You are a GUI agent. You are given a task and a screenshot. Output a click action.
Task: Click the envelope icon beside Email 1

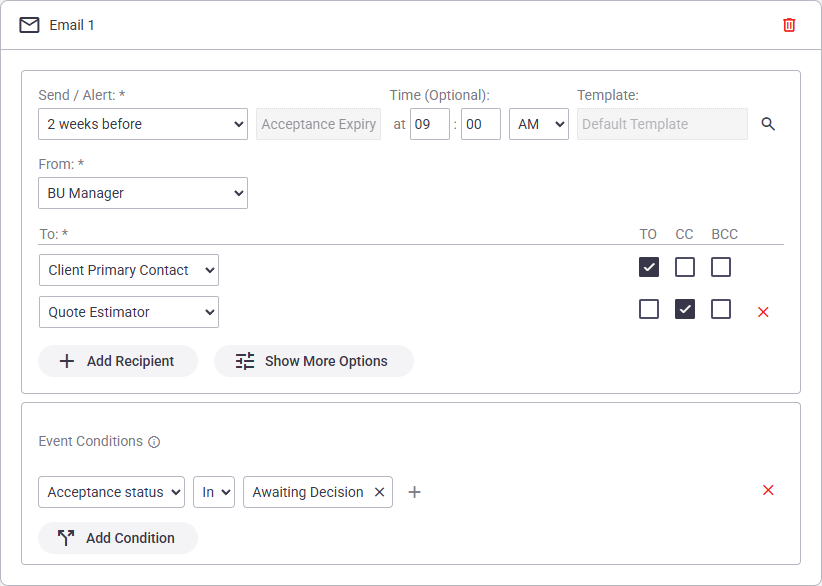[29, 25]
